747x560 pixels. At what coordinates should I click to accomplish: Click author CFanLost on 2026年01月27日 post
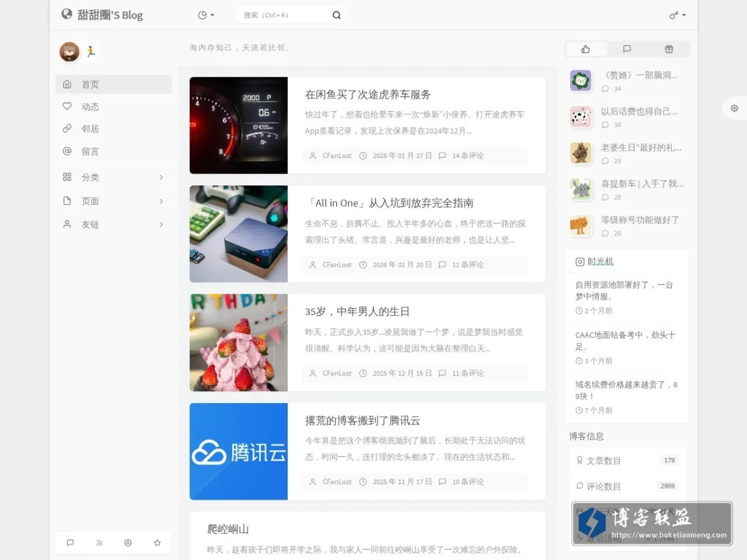[x=337, y=156]
